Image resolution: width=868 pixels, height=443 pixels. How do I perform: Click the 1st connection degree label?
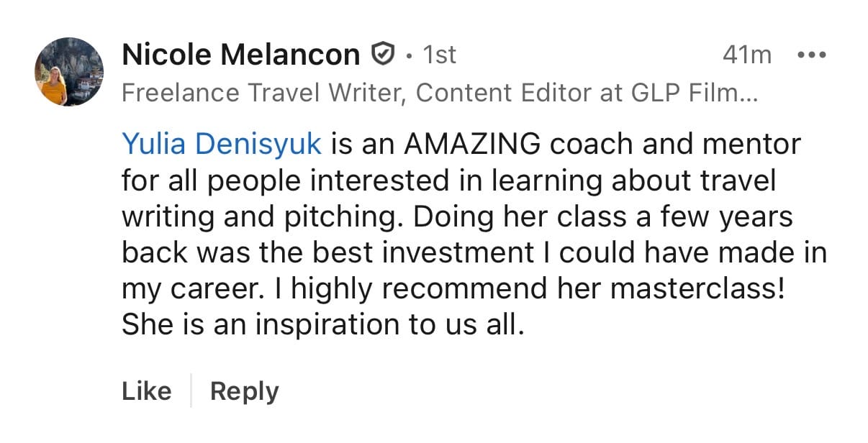coord(439,55)
